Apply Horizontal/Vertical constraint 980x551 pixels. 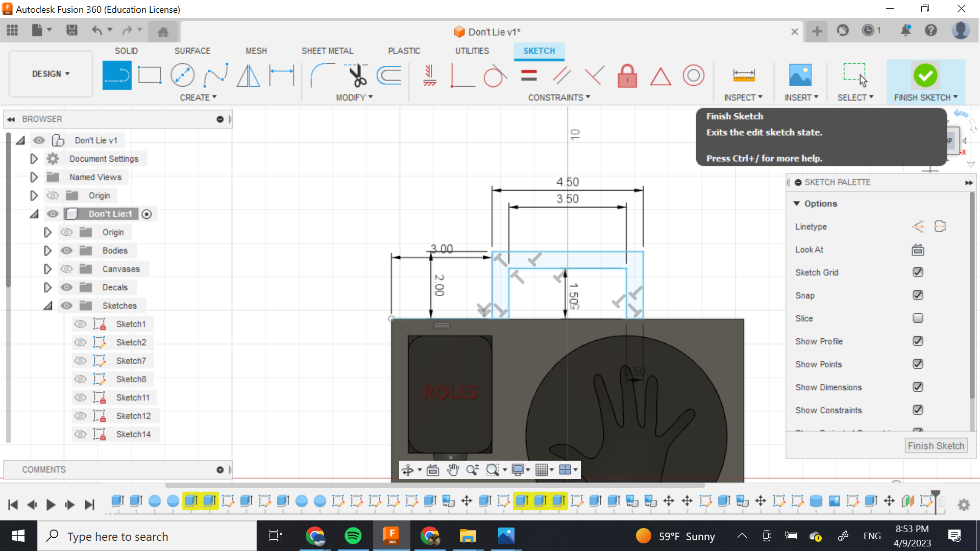point(430,76)
